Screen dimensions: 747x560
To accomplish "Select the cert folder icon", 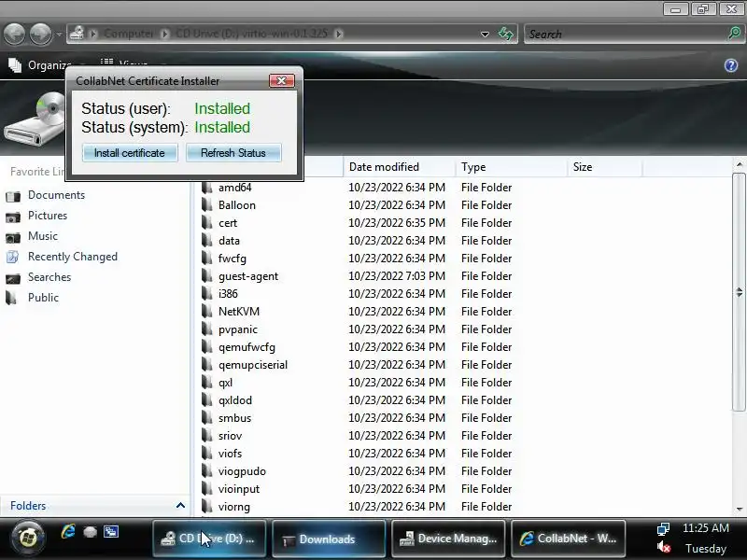I will 206,222.
